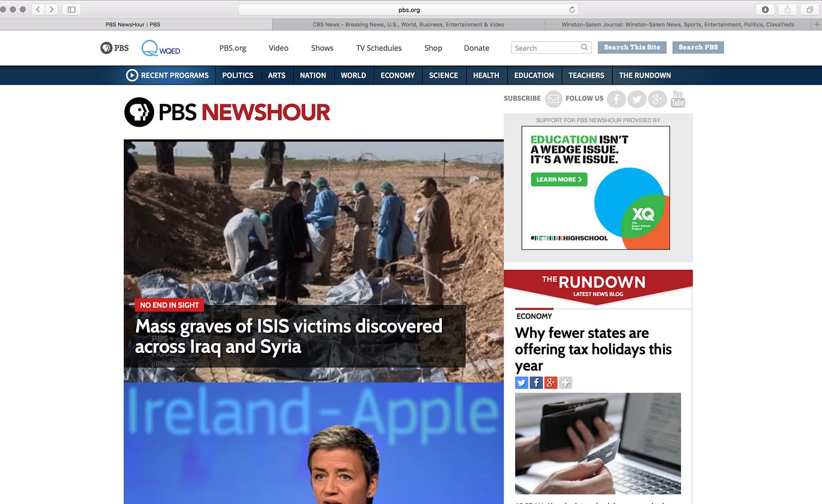Viewport: 822px width, 504px height.
Task: Add a new Safari tab
Action: [x=817, y=24]
